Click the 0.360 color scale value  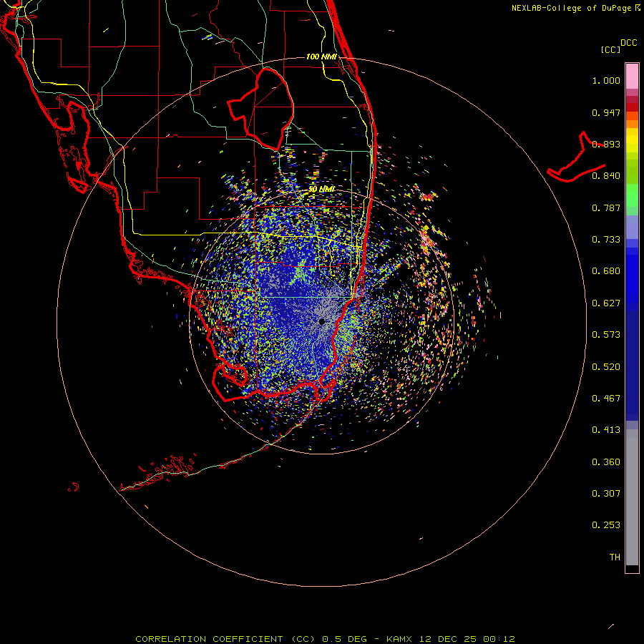click(606, 462)
